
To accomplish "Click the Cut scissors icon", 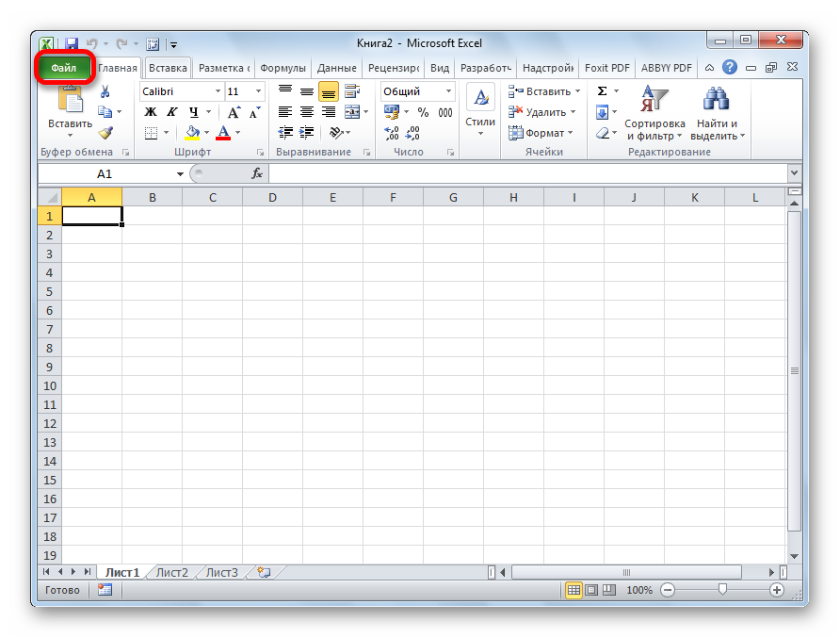I will pos(105,91).
